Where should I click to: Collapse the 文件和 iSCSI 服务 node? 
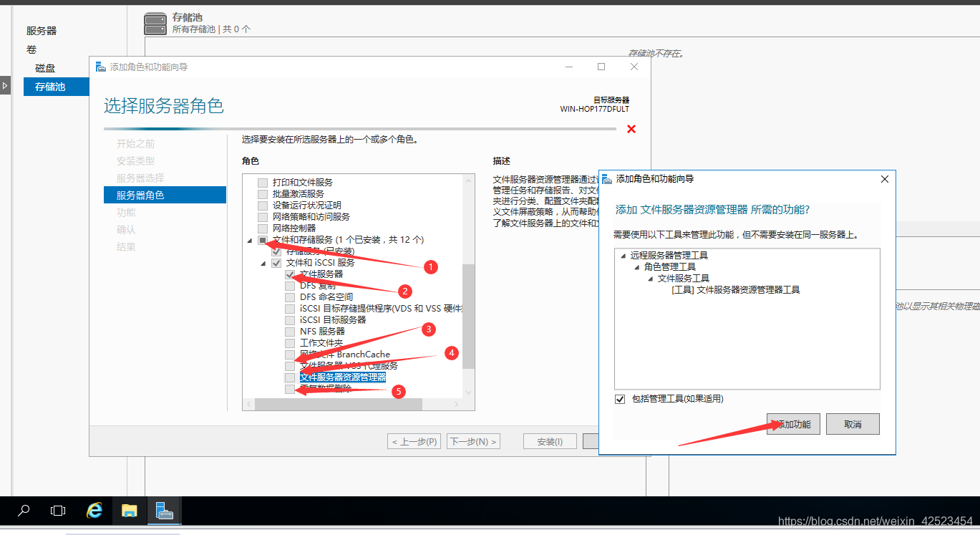[263, 263]
